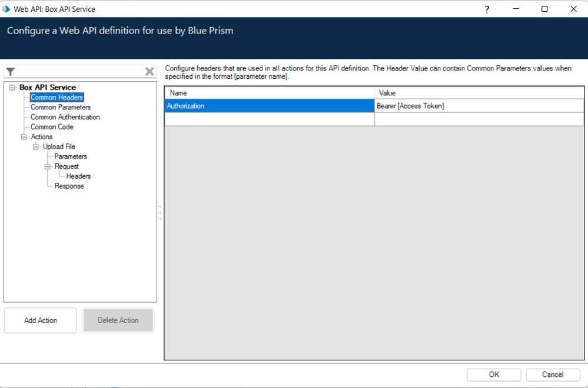
Task: Collapse the Request node
Action: 48,166
